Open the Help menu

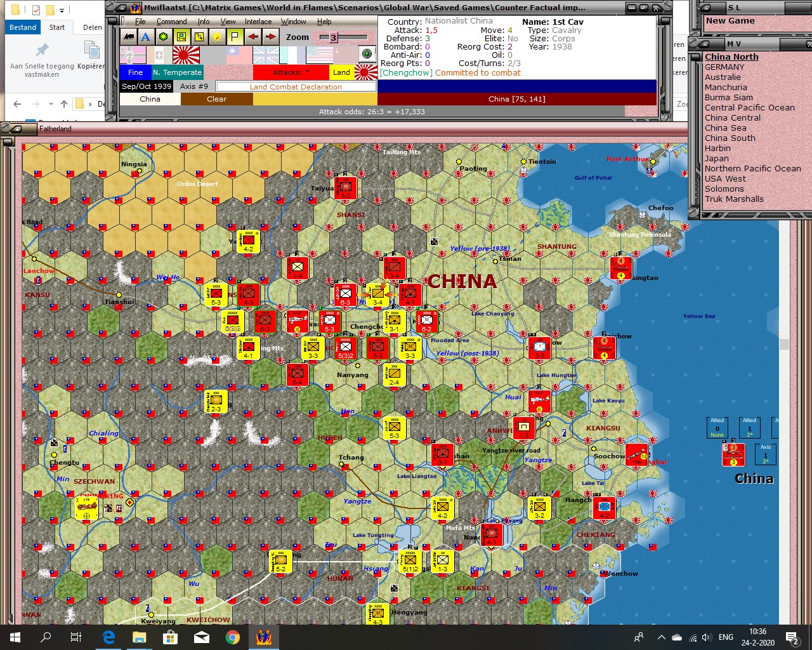(324, 22)
